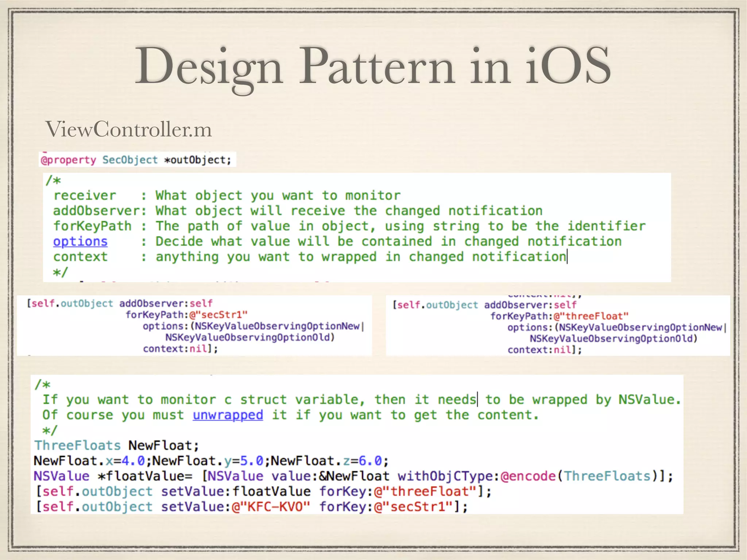The height and width of the screenshot is (560, 747).
Task: Click 'context:nil];' in the left code snippet
Action: pos(180,349)
